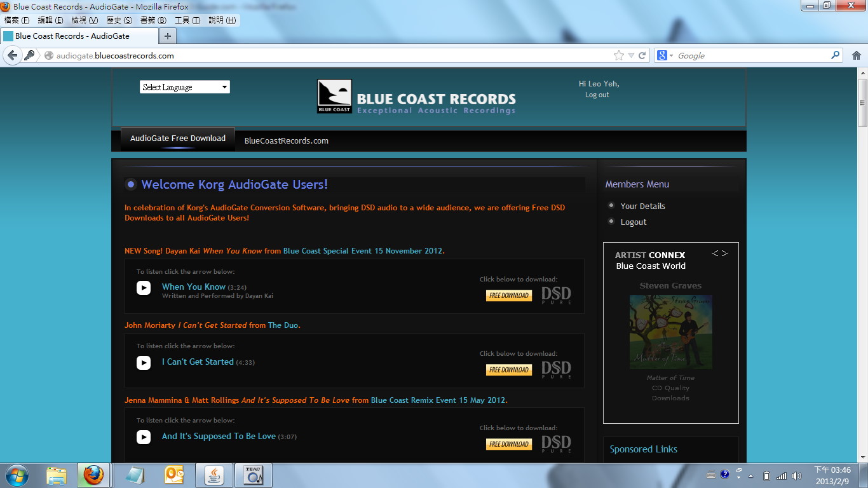Select the Blue Coast Records - AudioGate browser tab

click(x=78, y=36)
